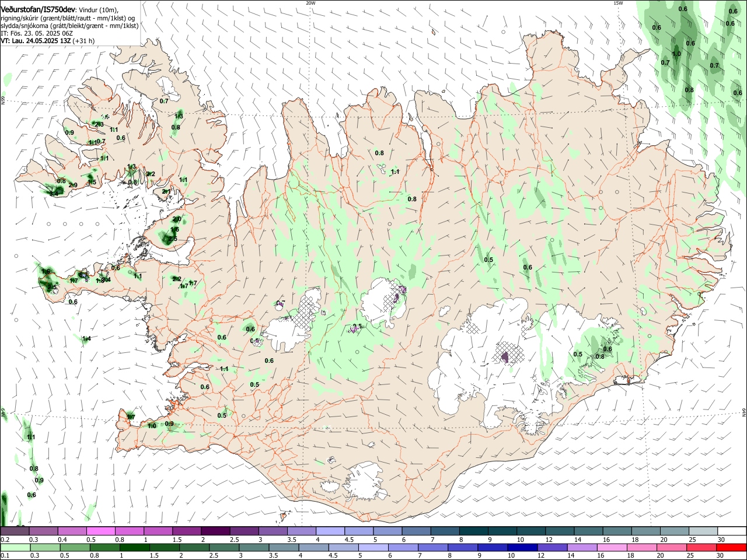Select the light lavender 4 mm snow swatch

(330, 531)
